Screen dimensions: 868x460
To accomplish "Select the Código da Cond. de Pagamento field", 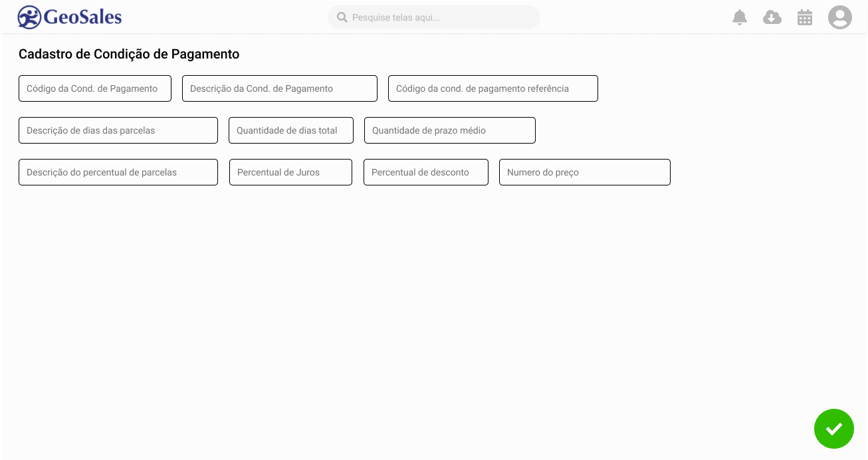I will tap(95, 88).
